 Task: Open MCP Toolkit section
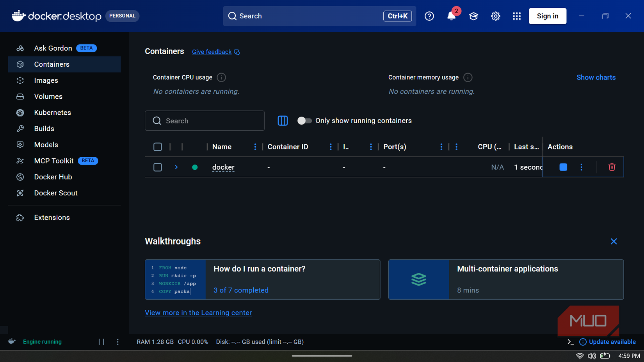click(64, 161)
